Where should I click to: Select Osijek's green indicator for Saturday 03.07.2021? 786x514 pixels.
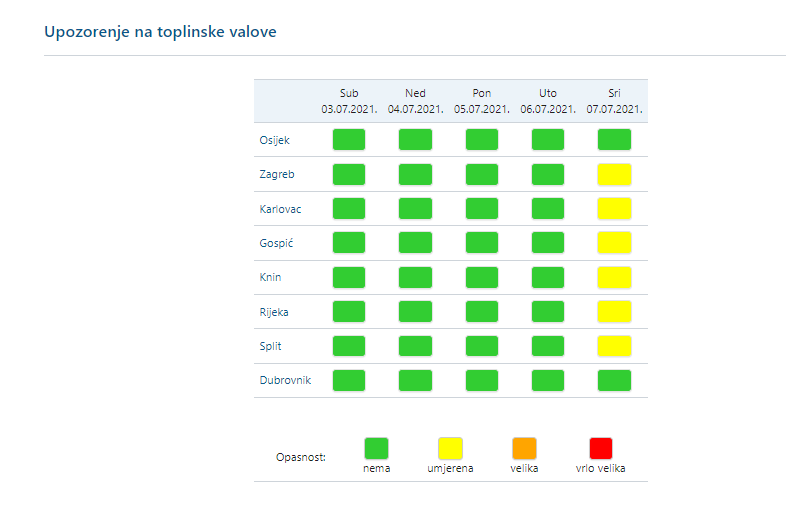point(348,139)
